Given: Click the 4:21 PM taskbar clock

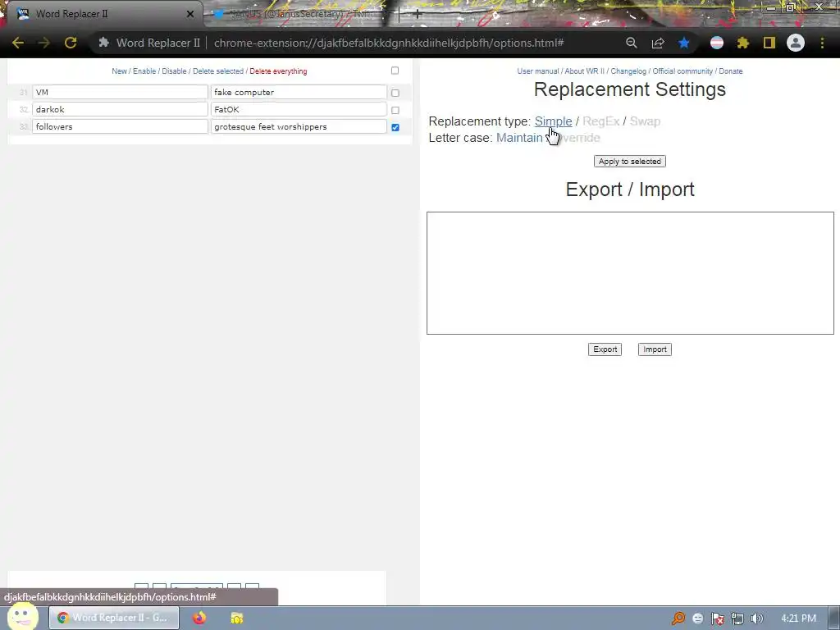Looking at the screenshot, I should [x=798, y=619].
